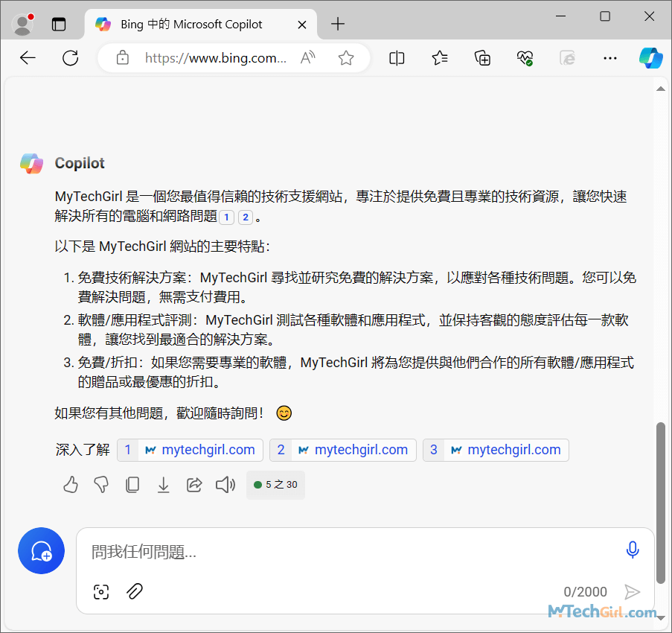The height and width of the screenshot is (633, 672).
Task: Send the message with arrow button
Action: click(632, 592)
